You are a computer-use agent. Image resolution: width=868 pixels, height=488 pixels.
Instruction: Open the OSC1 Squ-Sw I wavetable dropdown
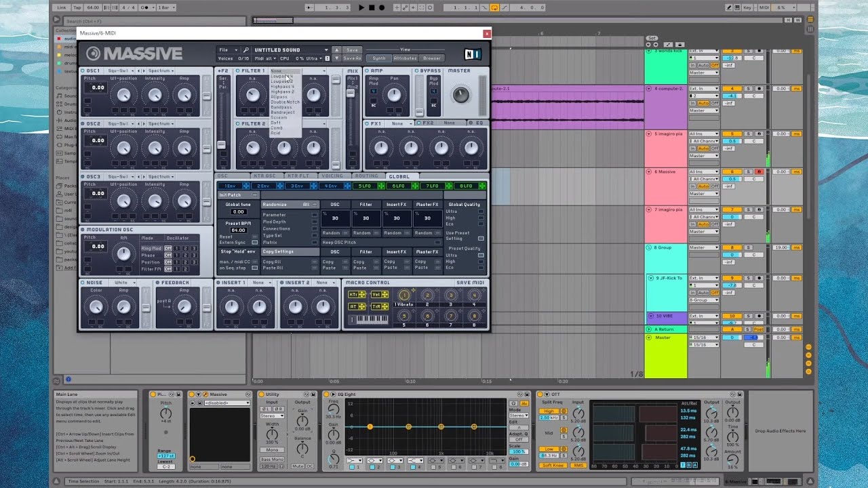tap(121, 71)
